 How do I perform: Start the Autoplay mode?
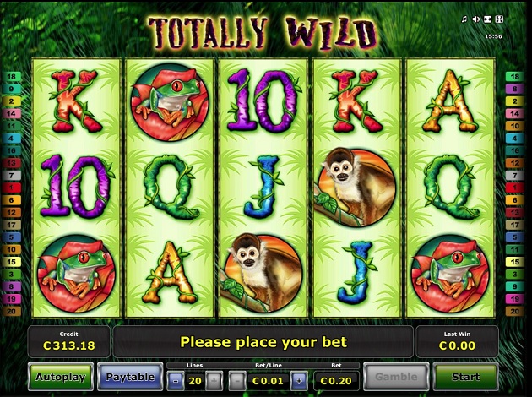[x=61, y=377]
